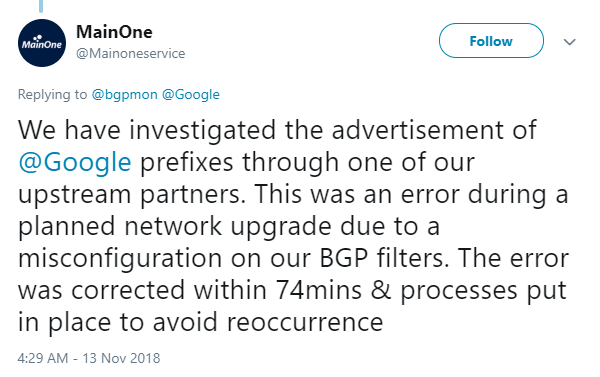Select the thread connector line above avatar
Image resolution: width=600 pixels, height=377 pixels.
coord(41,6)
